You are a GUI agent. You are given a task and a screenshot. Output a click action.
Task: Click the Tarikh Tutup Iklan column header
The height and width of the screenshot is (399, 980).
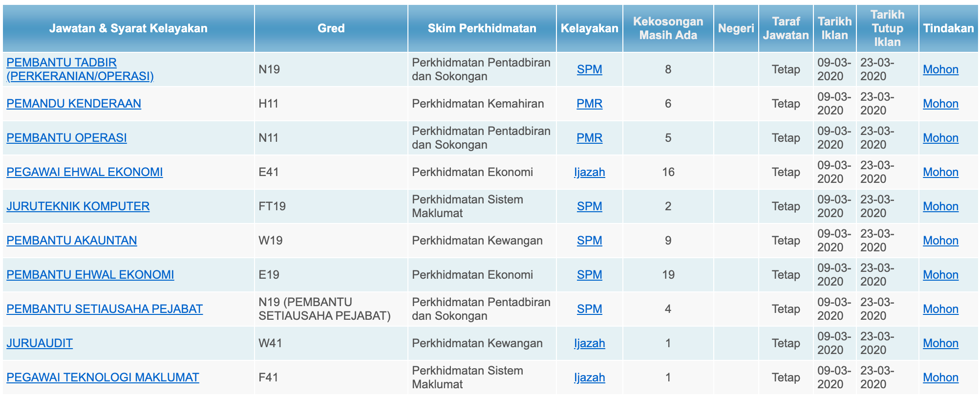click(887, 28)
